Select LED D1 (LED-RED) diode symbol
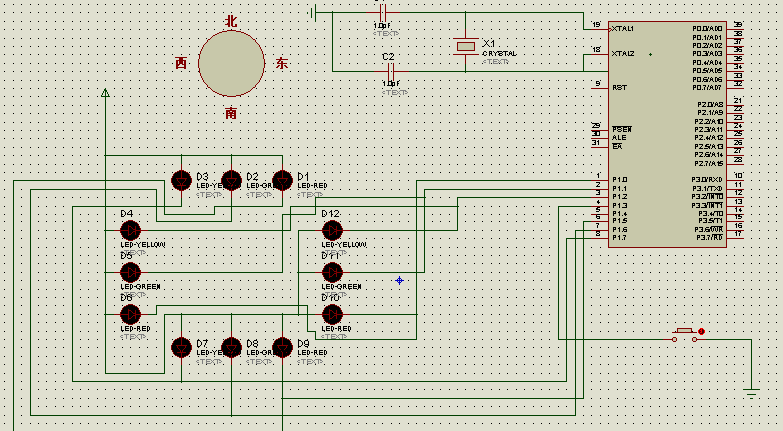 coord(282,180)
